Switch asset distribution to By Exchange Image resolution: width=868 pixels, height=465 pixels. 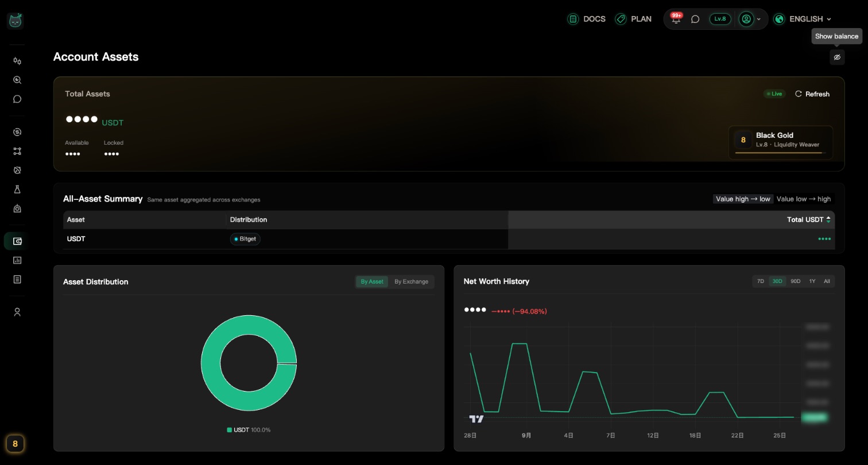tap(411, 281)
